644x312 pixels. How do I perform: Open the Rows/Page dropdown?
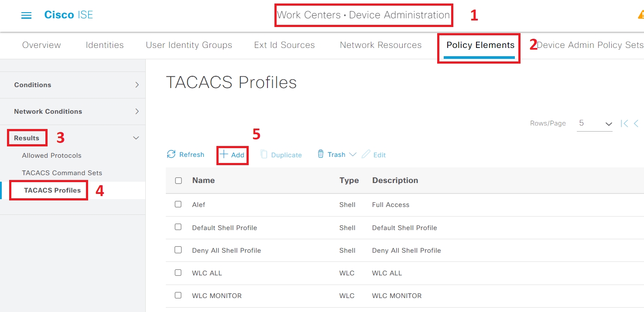[595, 124]
